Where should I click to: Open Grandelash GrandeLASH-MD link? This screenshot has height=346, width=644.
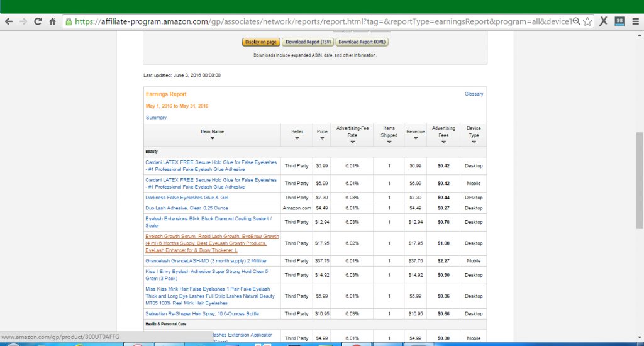tap(206, 261)
